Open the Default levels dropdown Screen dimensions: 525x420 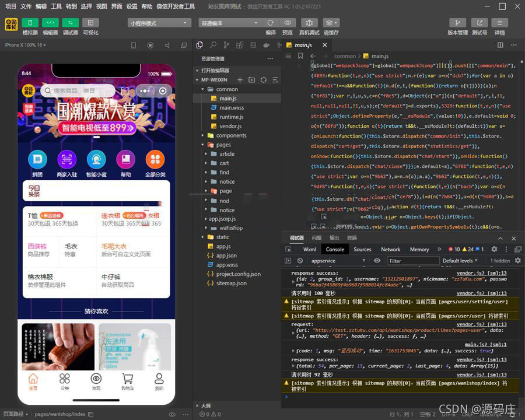[x=460, y=261]
